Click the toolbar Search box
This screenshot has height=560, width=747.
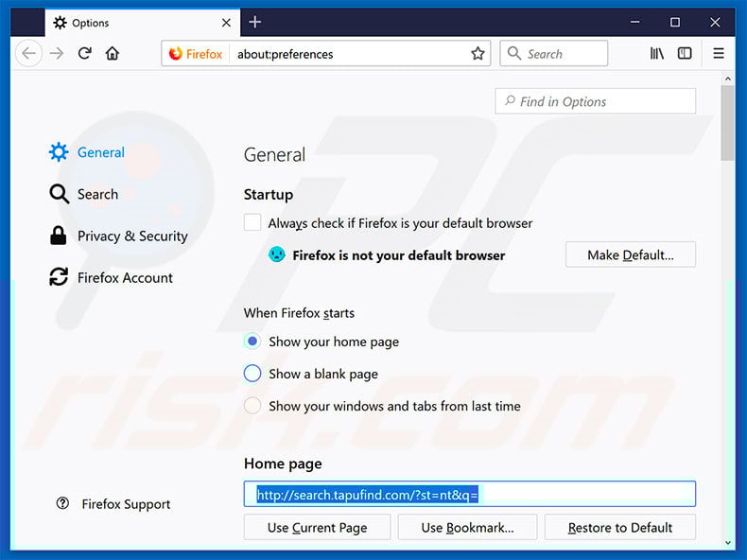click(553, 53)
